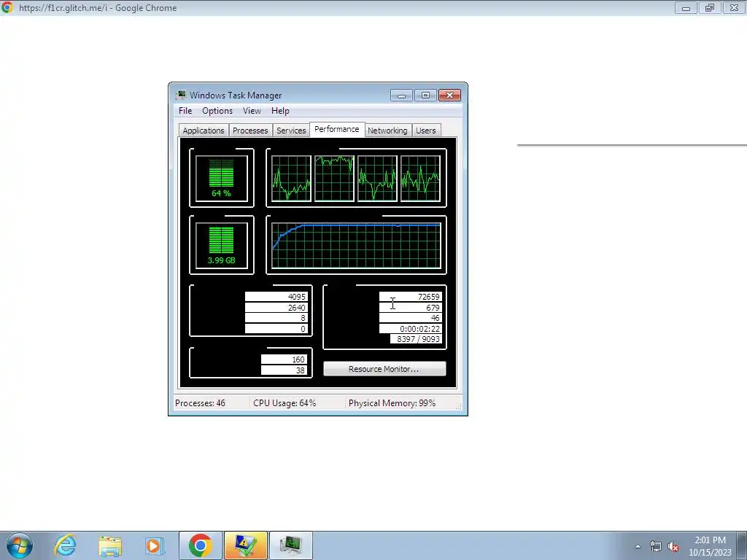The image size is (747, 560).
Task: Show hidden system tray icons
Action: (638, 546)
